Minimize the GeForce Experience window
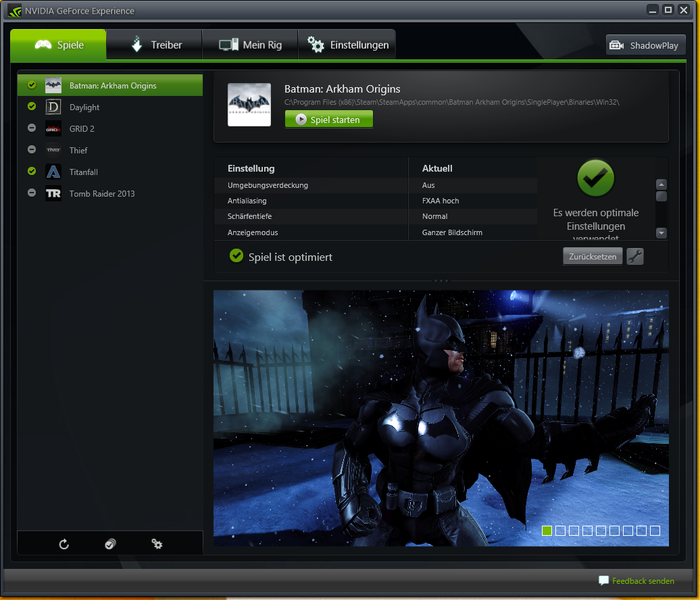The width and height of the screenshot is (700, 600). [x=653, y=10]
